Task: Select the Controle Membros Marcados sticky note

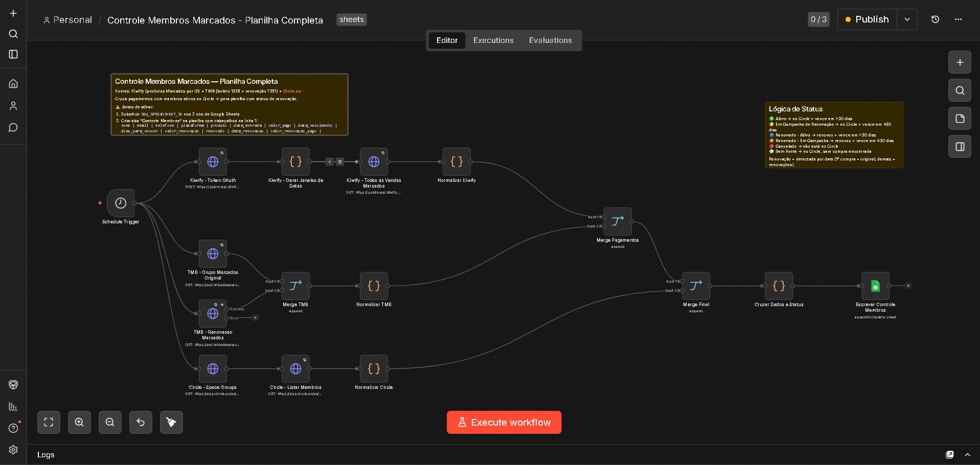Action: pos(230,104)
